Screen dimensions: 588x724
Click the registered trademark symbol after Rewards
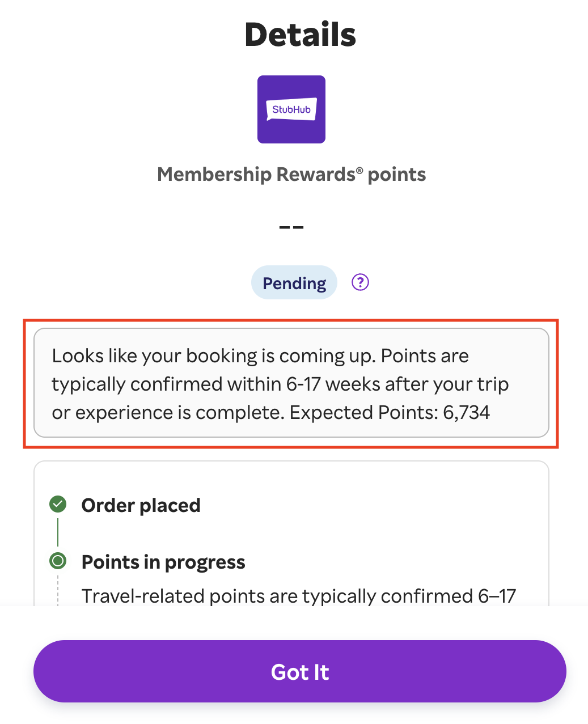pyautogui.click(x=359, y=170)
